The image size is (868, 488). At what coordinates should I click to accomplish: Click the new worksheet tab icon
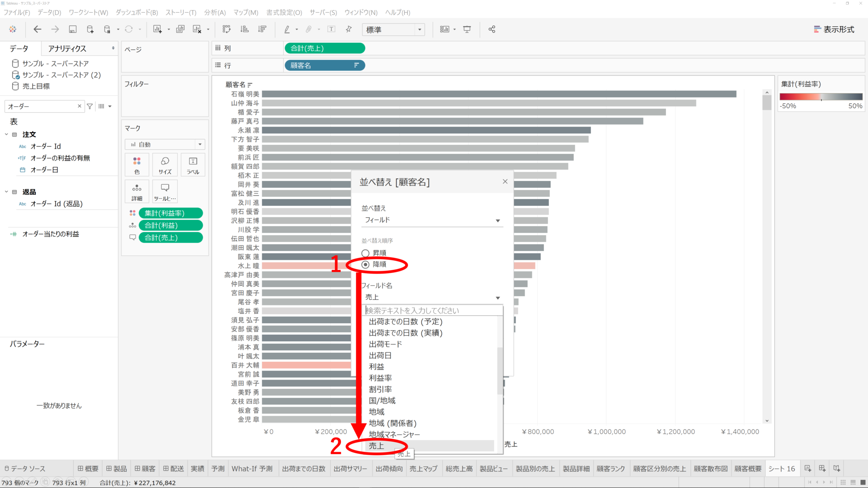pos(807,469)
